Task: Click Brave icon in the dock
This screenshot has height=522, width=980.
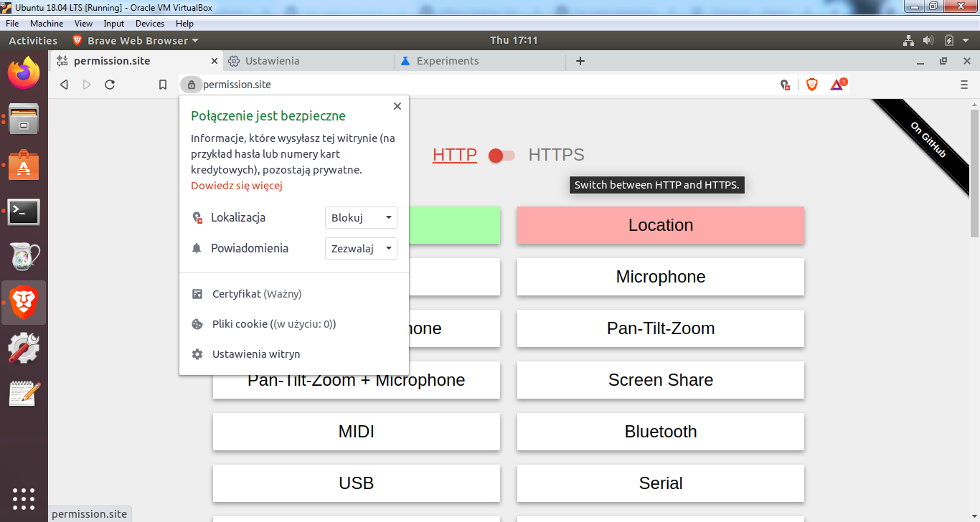Action: [x=24, y=303]
